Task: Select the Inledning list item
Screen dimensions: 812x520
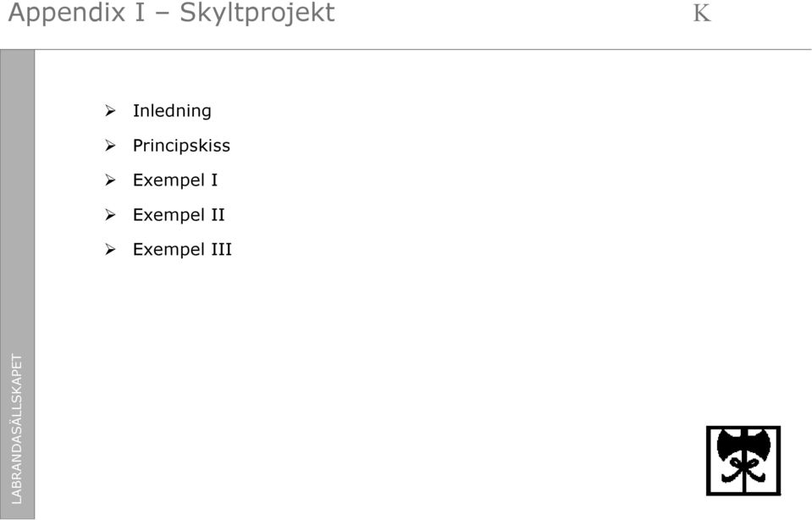Action: click(x=172, y=111)
